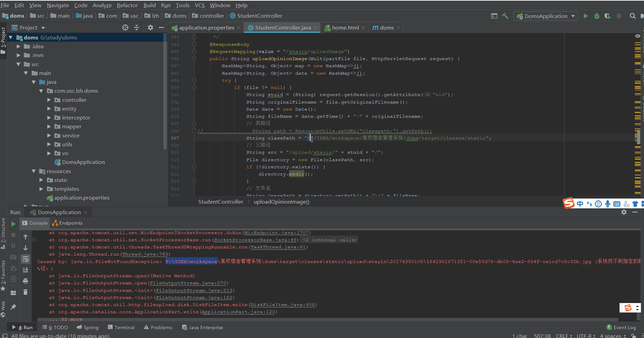Select the application.properties file in tree
The height and width of the screenshot is (338, 644).
[82, 198]
